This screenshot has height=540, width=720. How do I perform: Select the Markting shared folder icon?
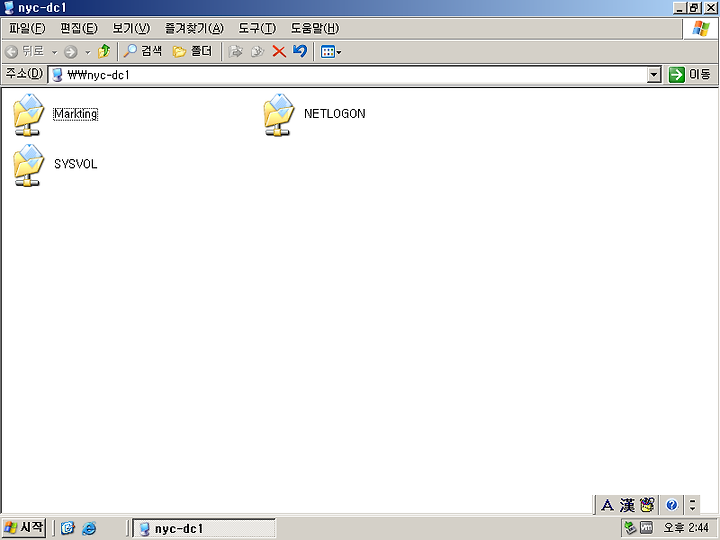(28, 115)
